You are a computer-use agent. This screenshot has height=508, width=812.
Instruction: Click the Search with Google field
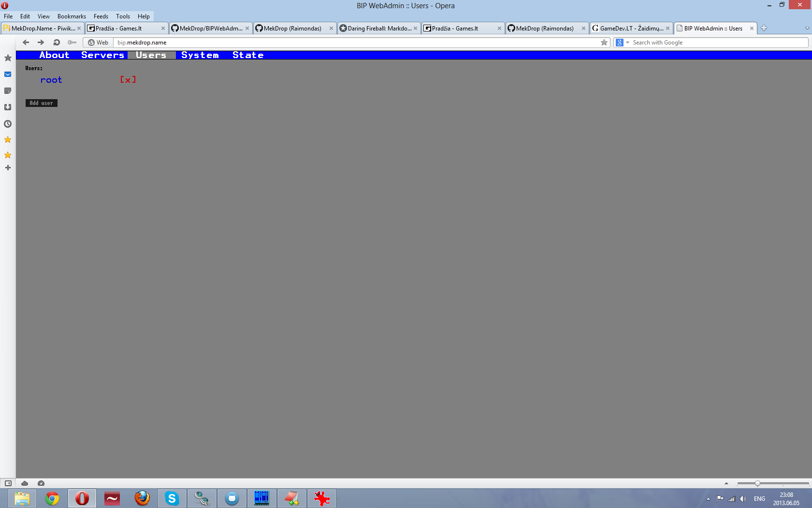click(x=719, y=43)
